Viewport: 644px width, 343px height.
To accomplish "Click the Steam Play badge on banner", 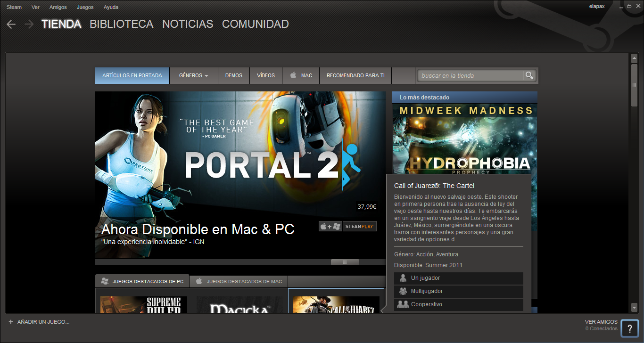I will point(360,226).
